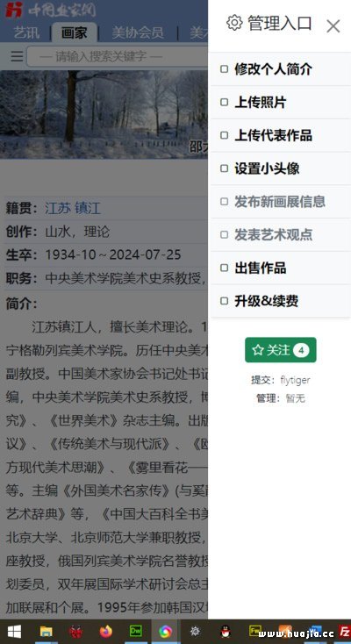Open the 美协会员 tab

coord(138,32)
